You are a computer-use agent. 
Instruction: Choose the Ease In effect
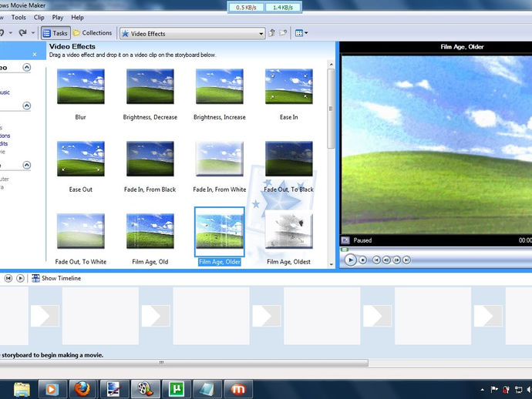pyautogui.click(x=288, y=86)
